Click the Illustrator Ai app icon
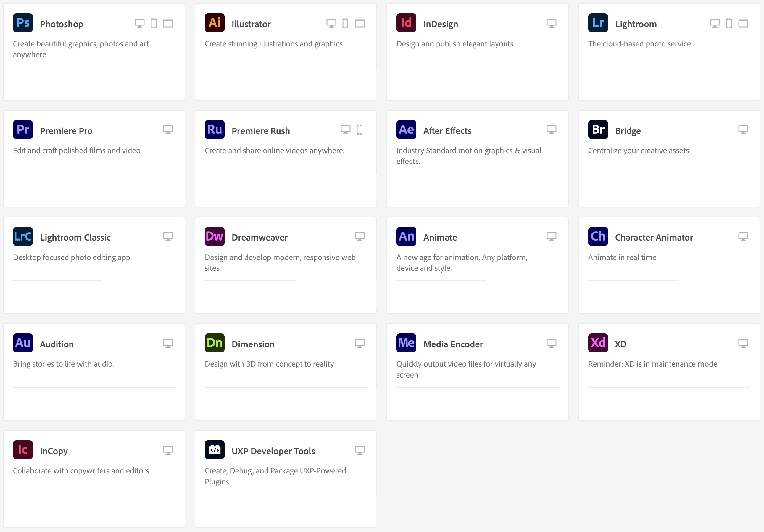This screenshot has width=764, height=532. tap(215, 23)
